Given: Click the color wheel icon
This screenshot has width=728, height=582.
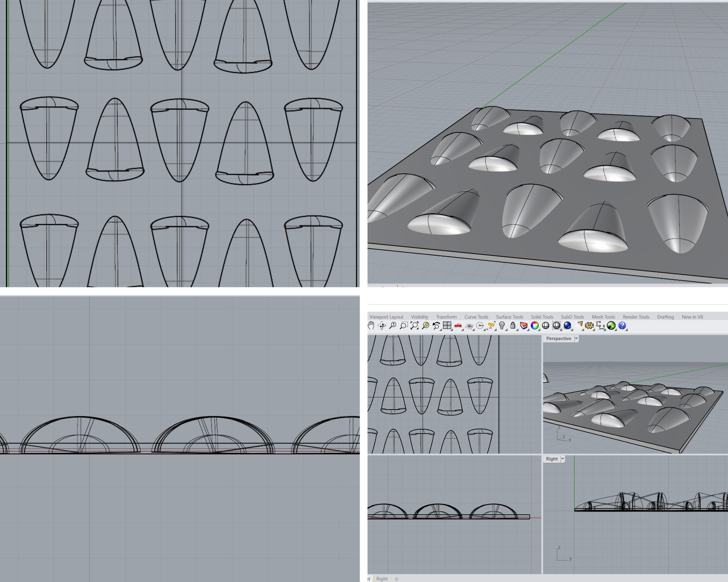Looking at the screenshot, I should point(534,326).
